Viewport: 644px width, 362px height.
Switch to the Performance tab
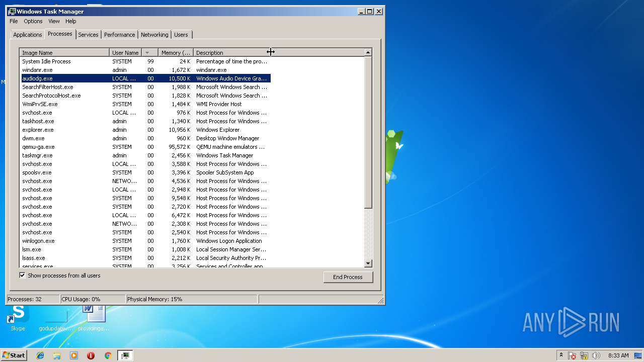119,35
